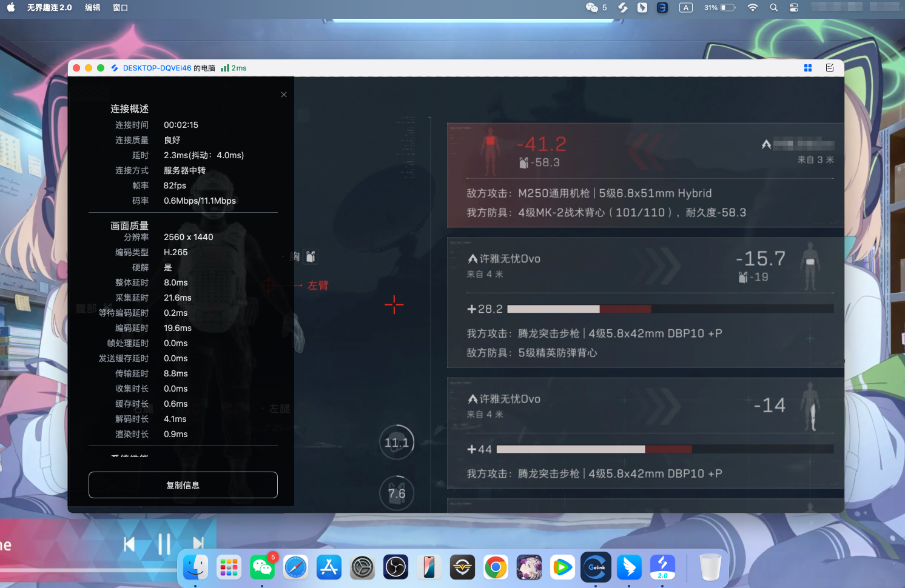905x588 pixels.
Task: Open Trash from the Dock
Action: (710, 567)
